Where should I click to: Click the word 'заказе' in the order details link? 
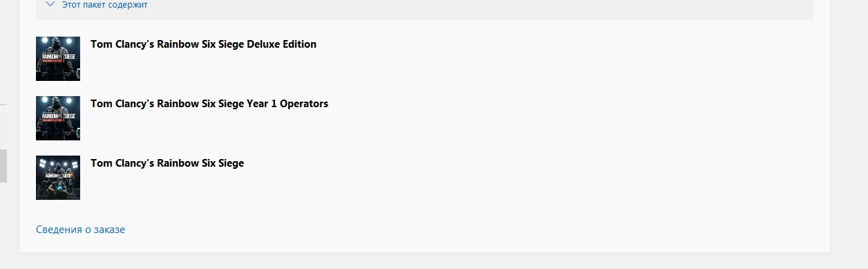click(x=110, y=230)
